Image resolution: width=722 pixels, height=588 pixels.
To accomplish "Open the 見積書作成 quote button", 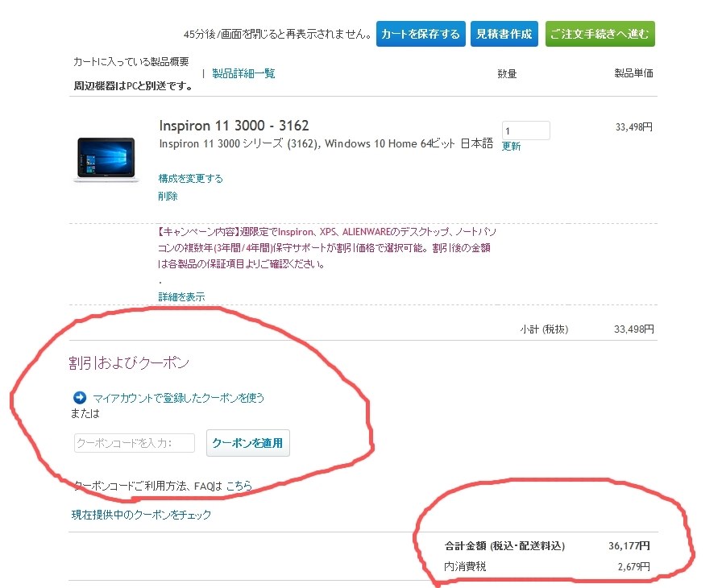I will click(x=504, y=34).
